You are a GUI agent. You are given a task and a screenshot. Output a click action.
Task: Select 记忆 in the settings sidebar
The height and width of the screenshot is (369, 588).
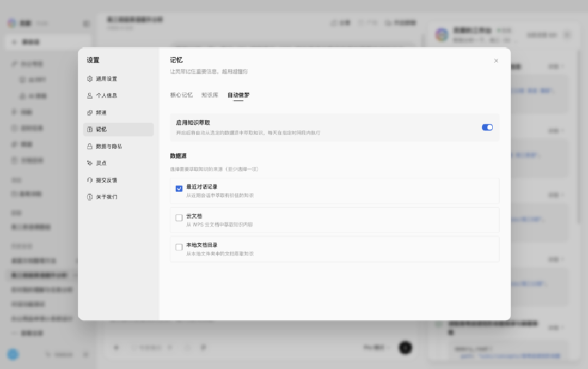(x=118, y=130)
